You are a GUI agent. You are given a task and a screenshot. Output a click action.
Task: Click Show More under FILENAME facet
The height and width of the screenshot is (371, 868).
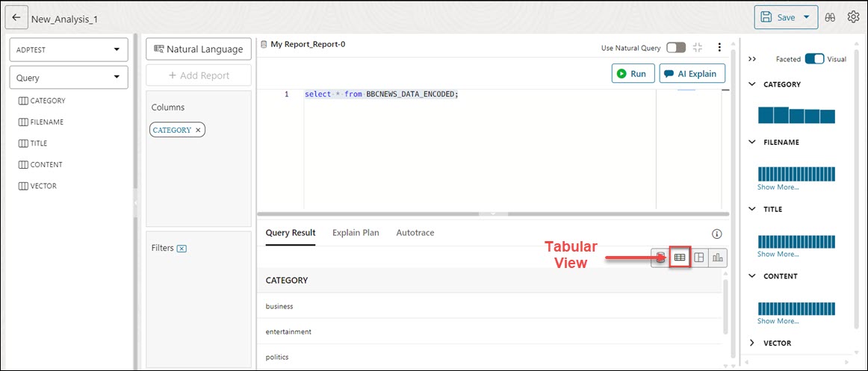click(778, 187)
